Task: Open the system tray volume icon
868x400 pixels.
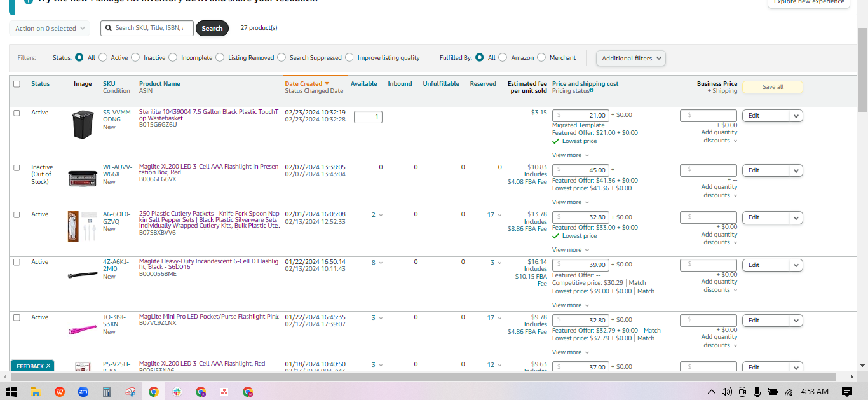Action: [x=727, y=392]
